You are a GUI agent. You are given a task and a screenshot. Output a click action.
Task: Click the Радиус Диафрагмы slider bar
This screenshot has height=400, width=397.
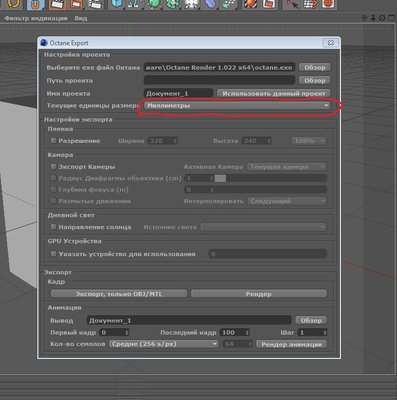pyautogui.click(x=270, y=178)
